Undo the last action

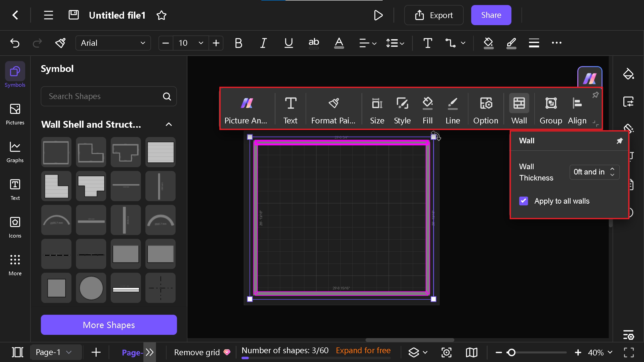click(x=15, y=43)
